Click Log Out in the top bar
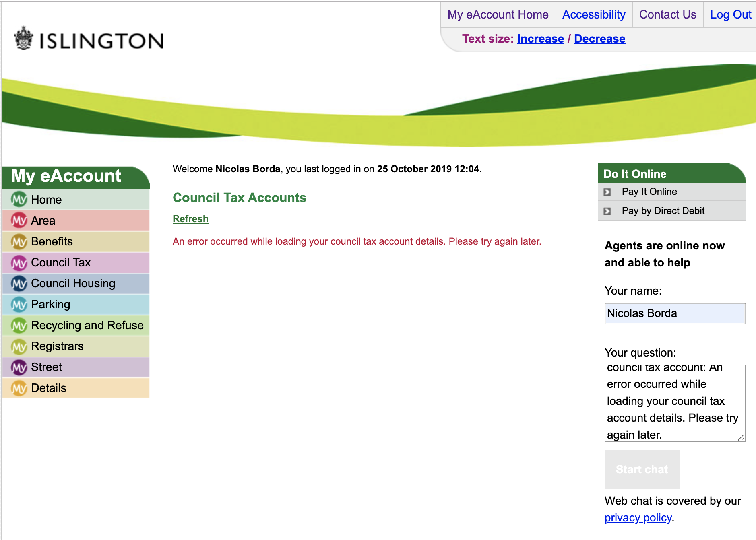Viewport: 756px width, 540px height. pyautogui.click(x=730, y=14)
